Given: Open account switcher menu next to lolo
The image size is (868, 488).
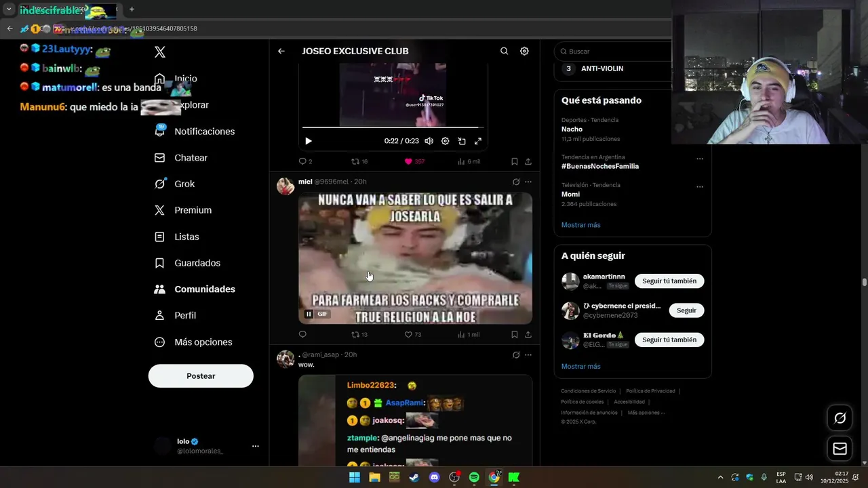Looking at the screenshot, I should click(x=255, y=446).
